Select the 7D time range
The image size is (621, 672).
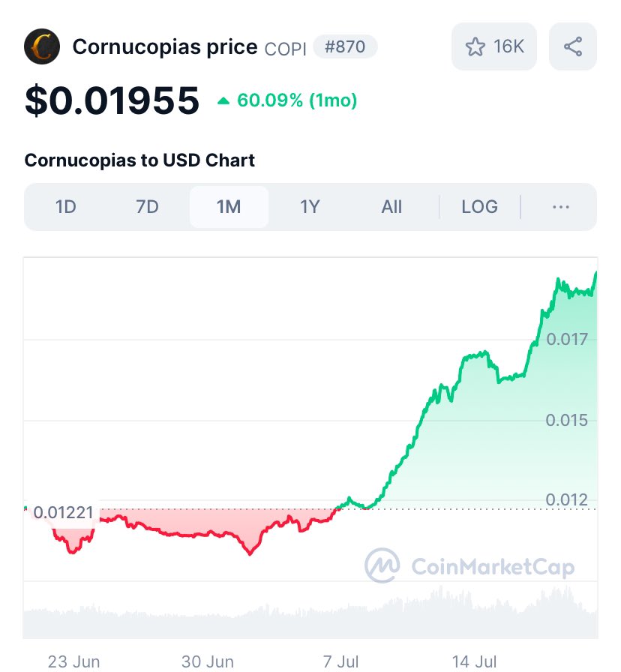147,207
